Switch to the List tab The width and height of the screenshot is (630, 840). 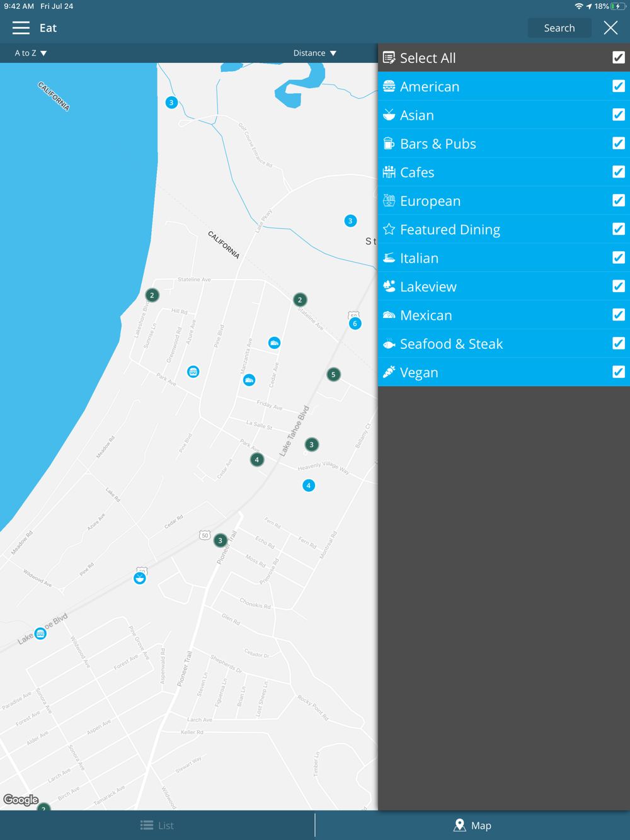[x=157, y=826]
